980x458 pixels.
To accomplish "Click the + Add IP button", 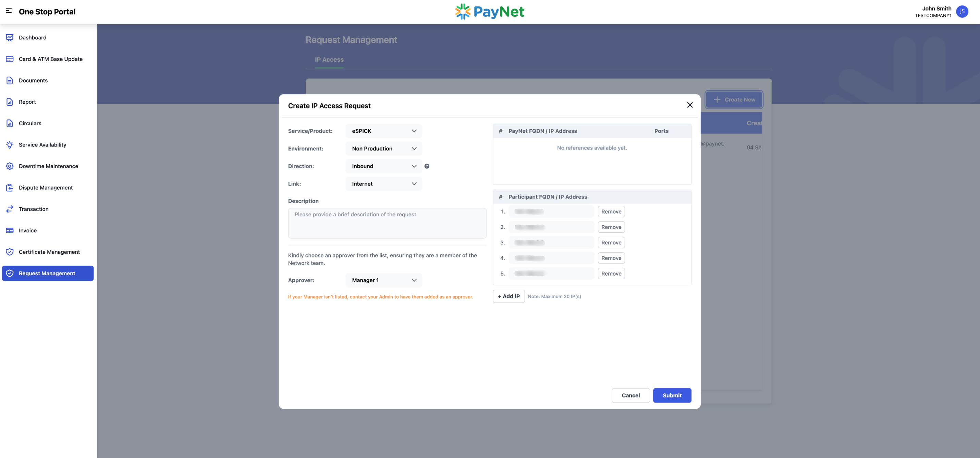I will pyautogui.click(x=509, y=296).
